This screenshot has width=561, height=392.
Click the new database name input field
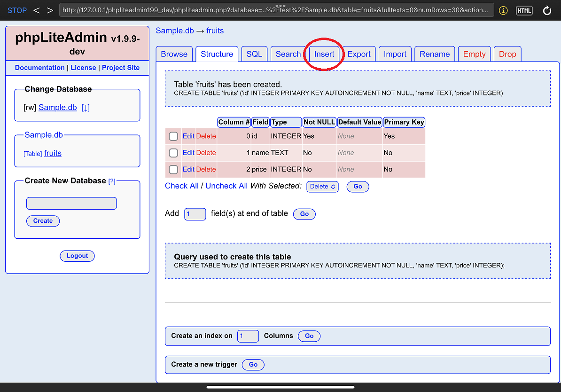tap(71, 204)
